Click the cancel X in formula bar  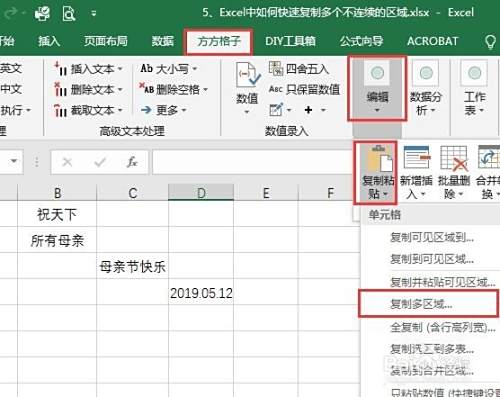point(67,162)
